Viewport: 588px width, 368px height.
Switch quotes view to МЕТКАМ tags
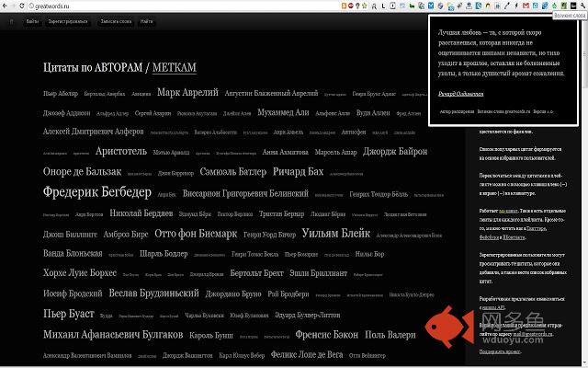[175, 67]
